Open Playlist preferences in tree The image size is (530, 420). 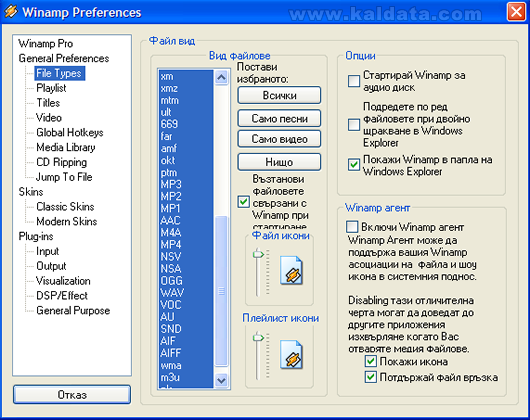click(51, 88)
